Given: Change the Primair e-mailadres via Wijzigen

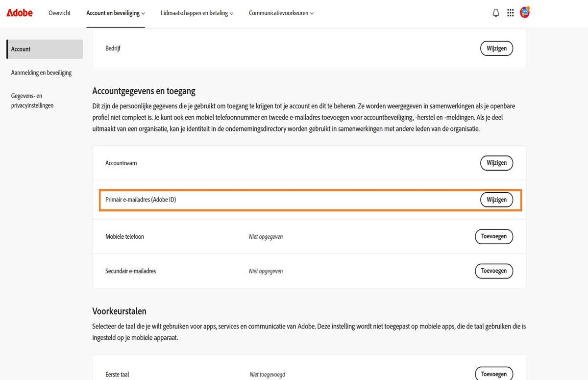Looking at the screenshot, I should [496, 200].
